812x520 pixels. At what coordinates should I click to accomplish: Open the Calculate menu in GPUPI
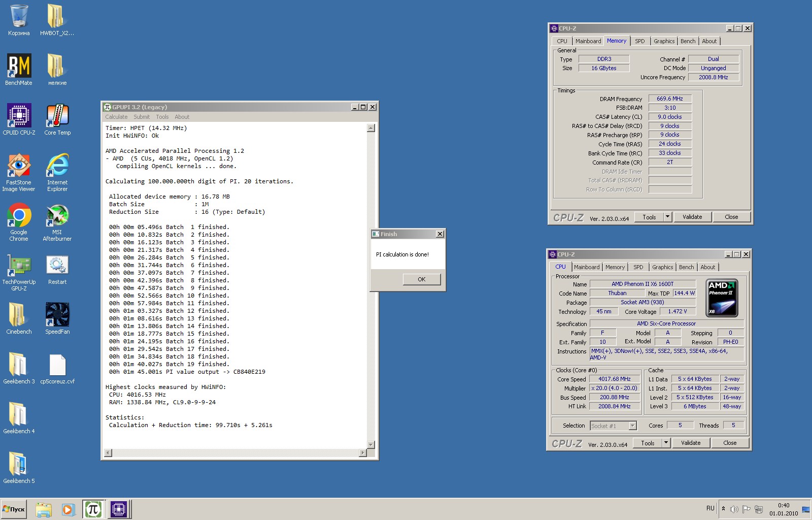pyautogui.click(x=116, y=117)
